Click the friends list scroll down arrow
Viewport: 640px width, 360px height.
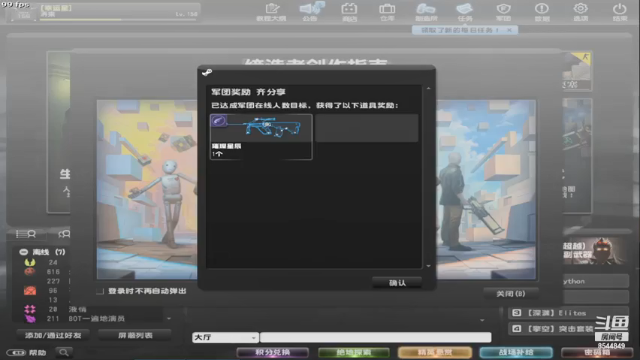click(x=169, y=319)
